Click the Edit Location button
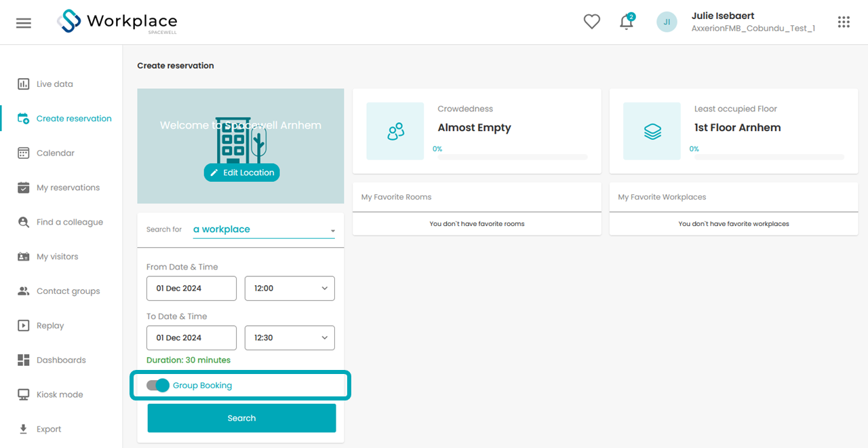This screenshot has width=868, height=448. coord(241,172)
